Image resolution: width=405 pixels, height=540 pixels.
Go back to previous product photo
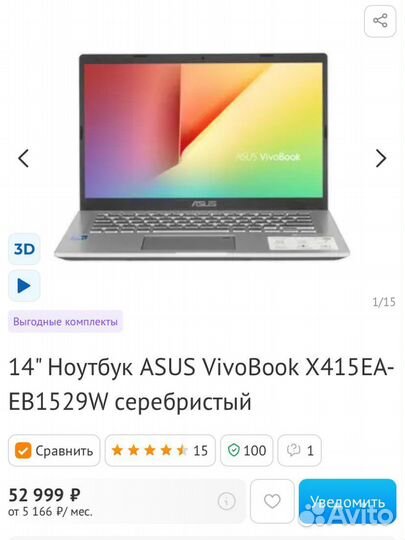(x=24, y=158)
